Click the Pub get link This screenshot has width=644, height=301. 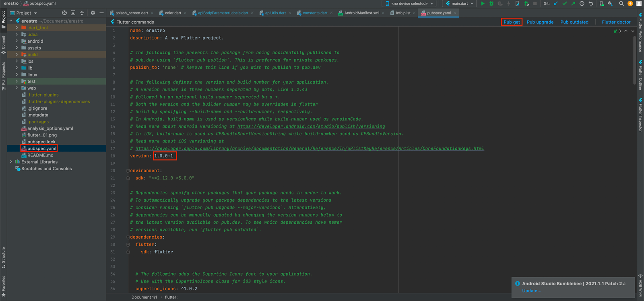click(x=512, y=22)
